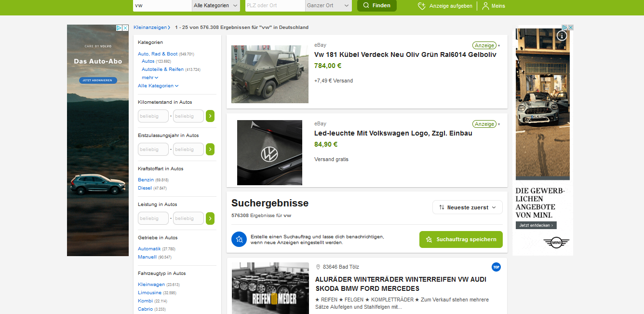This screenshot has width=644, height=314.
Task: Expand mehr under Auto, Rad & Boot
Action: tap(150, 77)
